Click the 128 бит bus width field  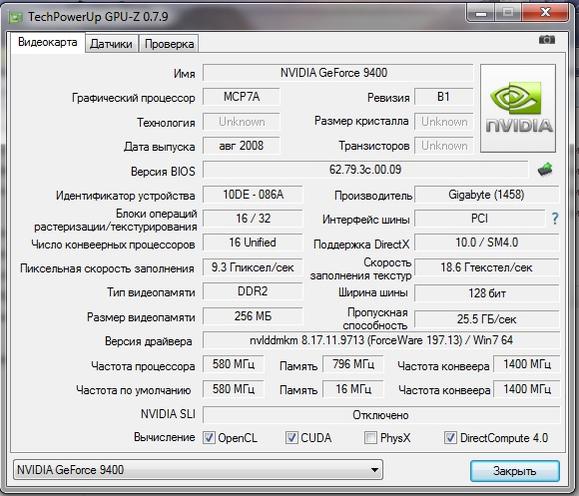pos(487,293)
